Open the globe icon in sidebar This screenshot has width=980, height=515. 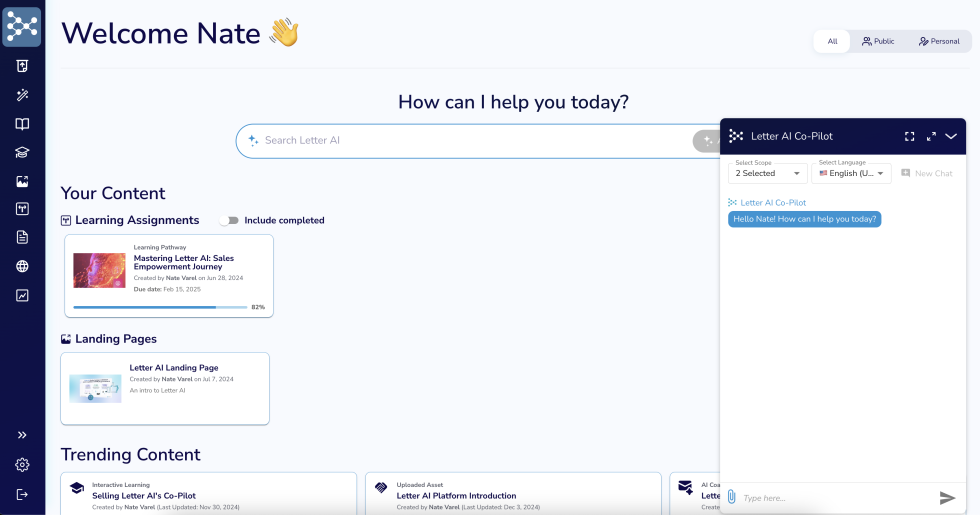point(22,266)
